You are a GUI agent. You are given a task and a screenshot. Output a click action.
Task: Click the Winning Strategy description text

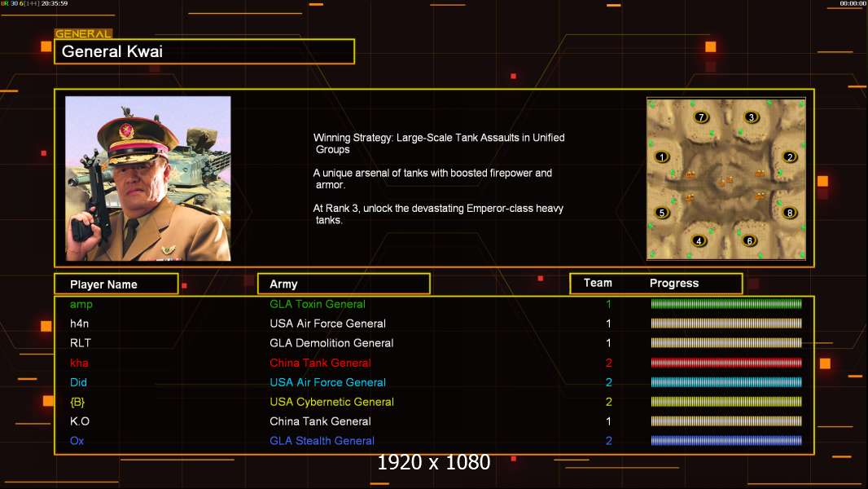click(439, 143)
